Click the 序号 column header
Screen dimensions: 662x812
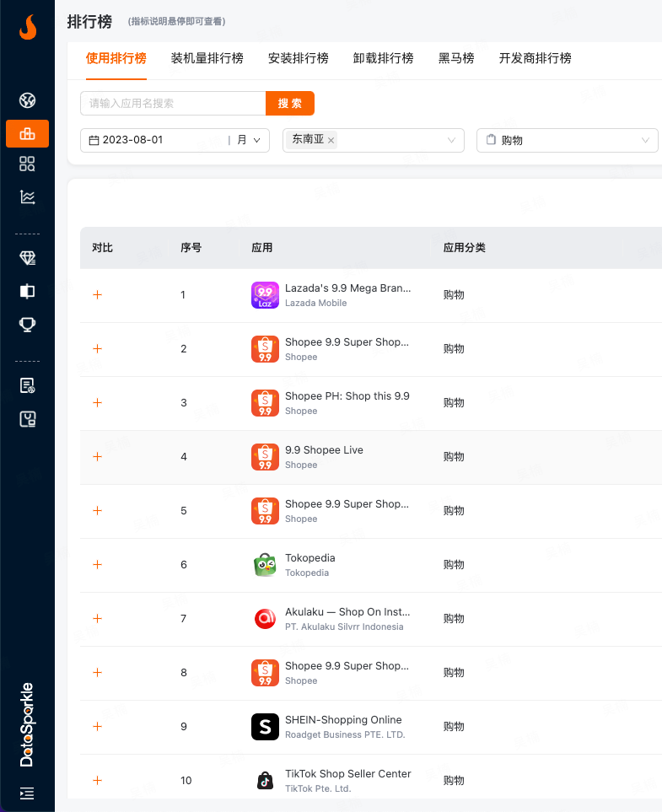point(191,248)
